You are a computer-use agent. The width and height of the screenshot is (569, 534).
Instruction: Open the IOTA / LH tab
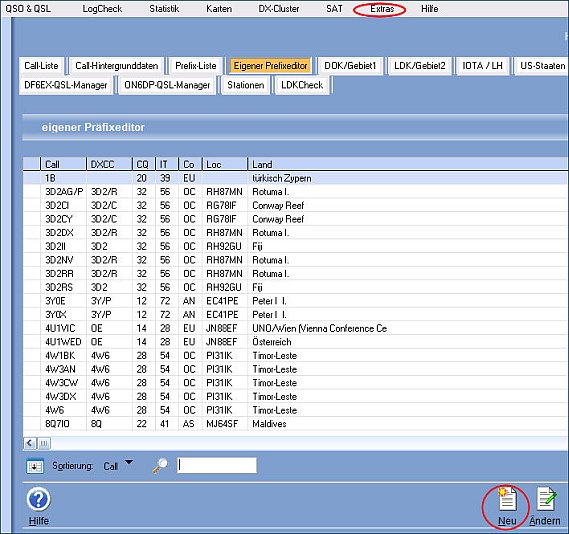(x=482, y=66)
